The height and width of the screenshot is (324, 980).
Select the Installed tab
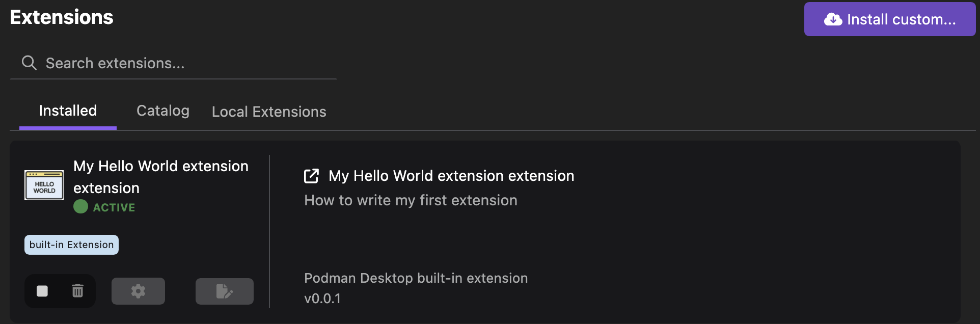tap(68, 110)
